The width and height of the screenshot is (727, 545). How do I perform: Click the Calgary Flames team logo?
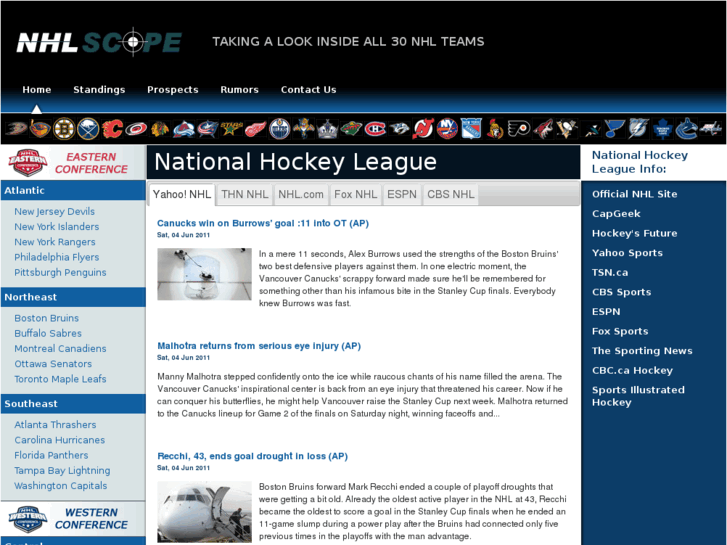tap(112, 128)
